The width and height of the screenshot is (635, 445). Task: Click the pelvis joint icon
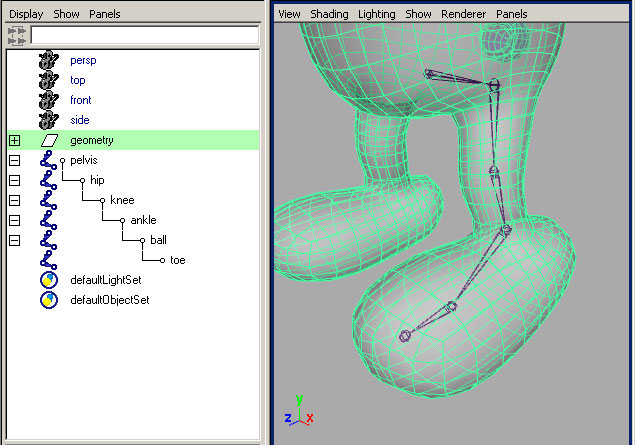48,160
